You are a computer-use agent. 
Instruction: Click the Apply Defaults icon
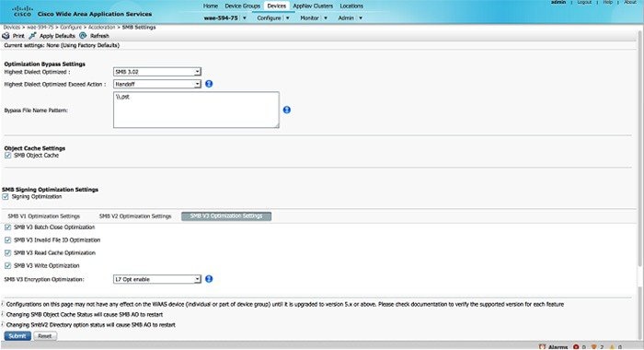(x=32, y=36)
